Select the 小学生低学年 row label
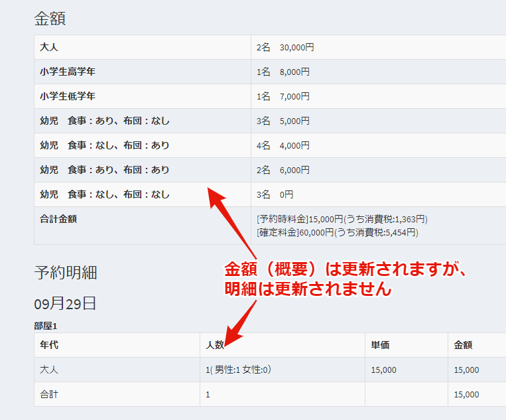The image size is (506, 420). [x=68, y=96]
